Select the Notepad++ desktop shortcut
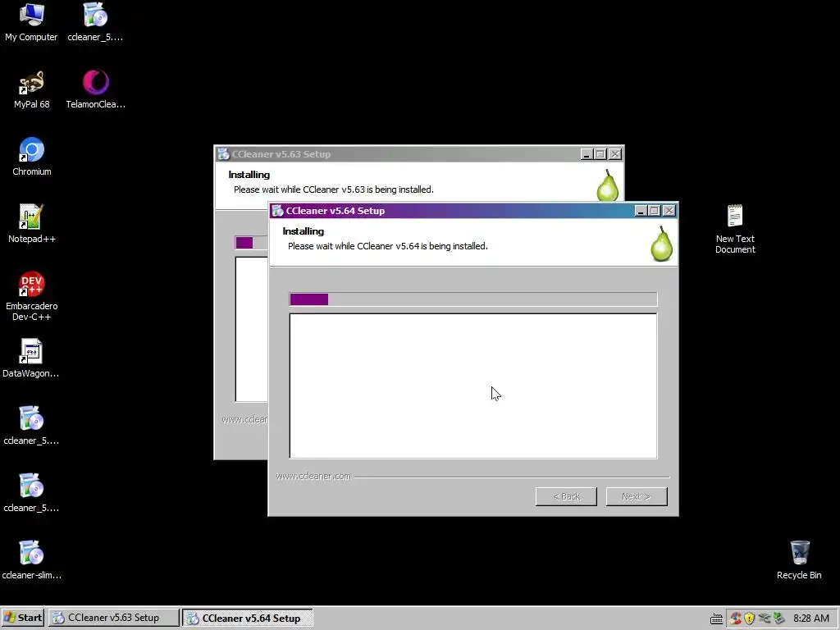The height and width of the screenshot is (630, 840). [x=31, y=217]
